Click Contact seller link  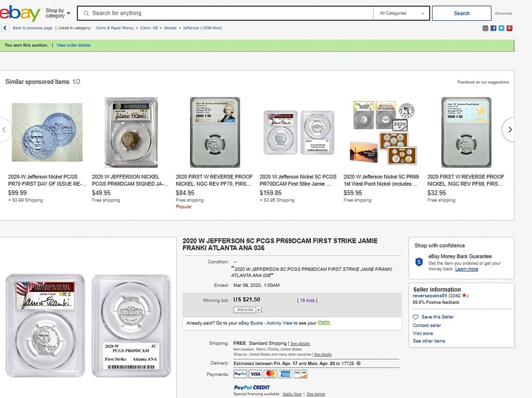click(427, 325)
